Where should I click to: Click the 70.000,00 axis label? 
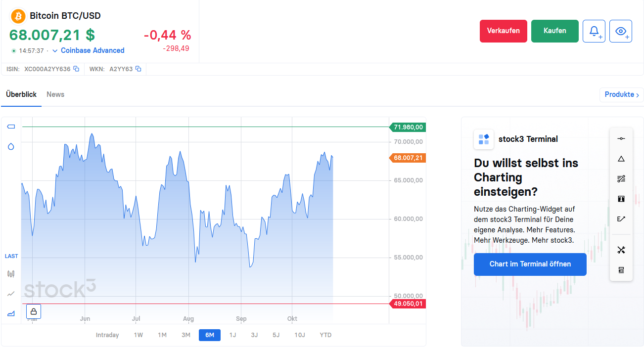409,142
